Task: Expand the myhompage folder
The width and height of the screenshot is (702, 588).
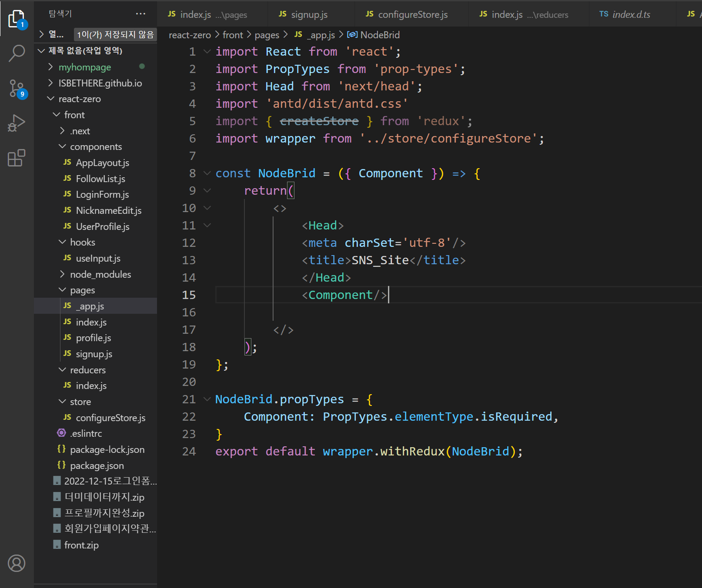Action: click(x=84, y=67)
